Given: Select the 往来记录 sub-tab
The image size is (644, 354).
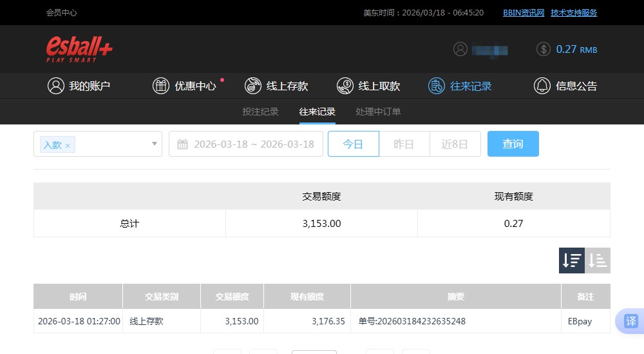Looking at the screenshot, I should click(317, 112).
